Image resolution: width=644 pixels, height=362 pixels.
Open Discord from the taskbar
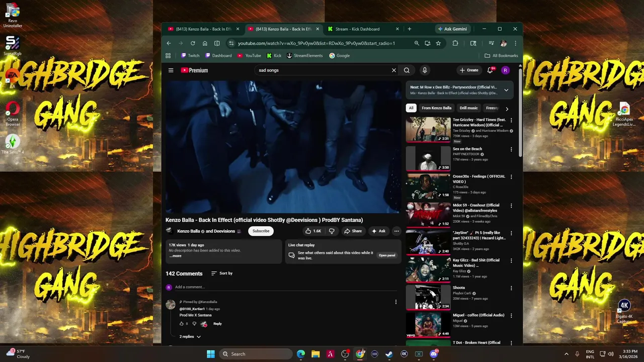[434, 354]
